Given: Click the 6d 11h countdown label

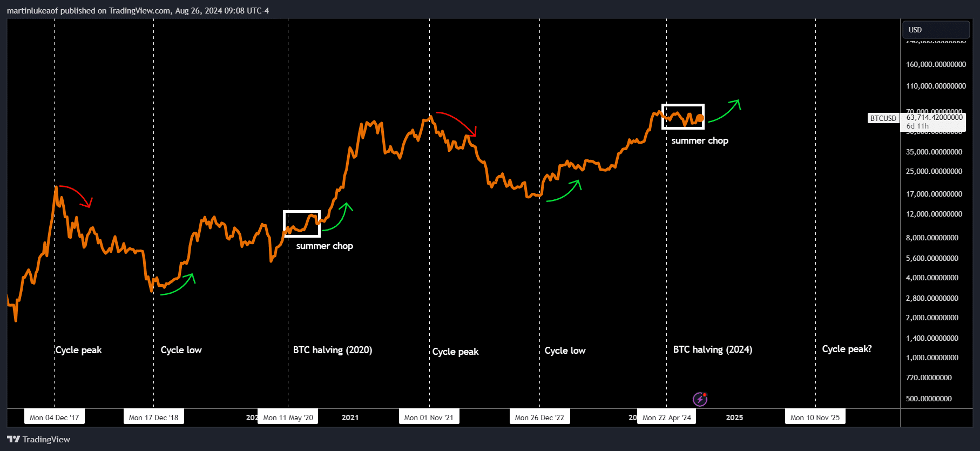Looking at the screenshot, I should pyautogui.click(x=917, y=126).
